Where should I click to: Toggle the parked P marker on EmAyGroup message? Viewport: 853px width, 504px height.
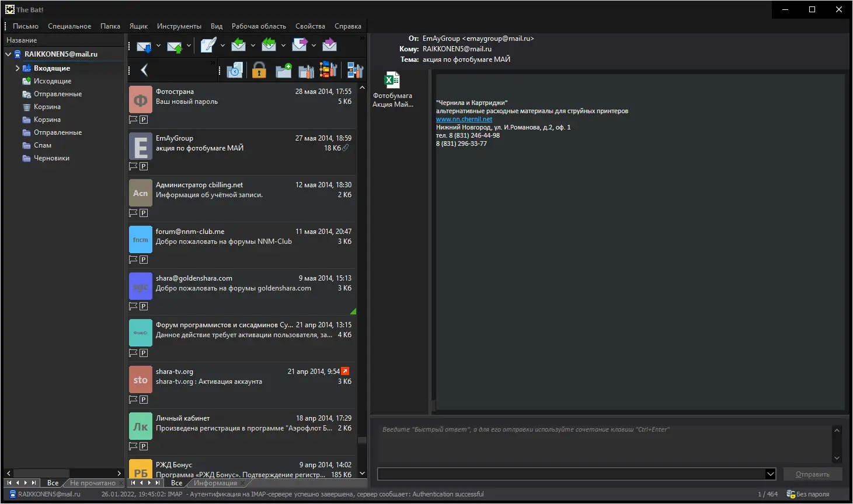(144, 166)
